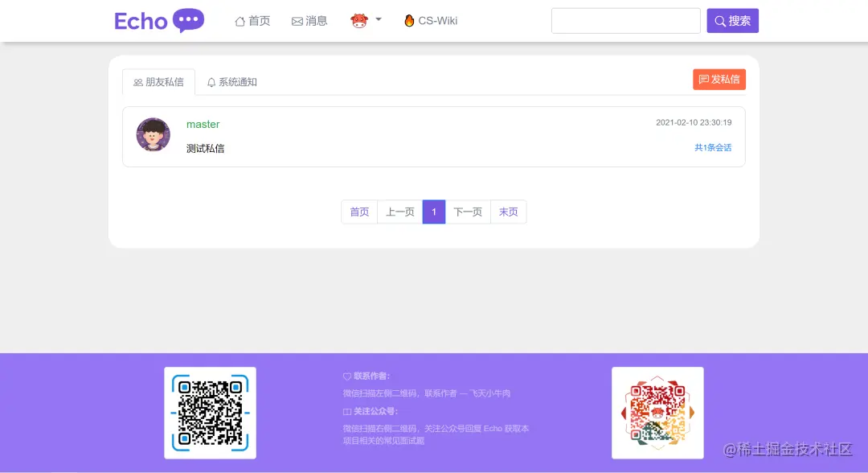
Task: Click the orange 发私信 button
Action: pyautogui.click(x=719, y=79)
